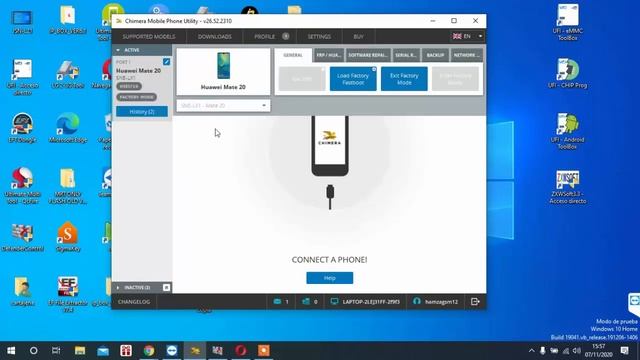Viewport: 640px width, 360px height.
Task: Open EFT Dongle desktop shortcut
Action: click(22, 128)
